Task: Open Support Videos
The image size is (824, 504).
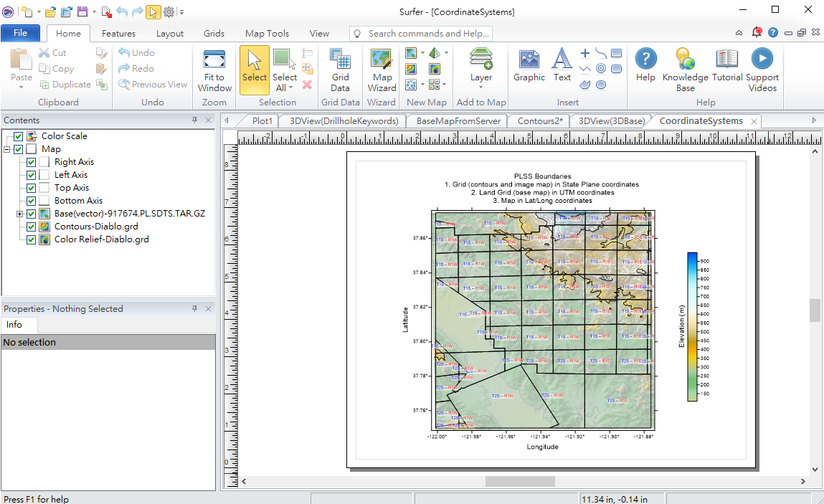Action: [x=762, y=70]
